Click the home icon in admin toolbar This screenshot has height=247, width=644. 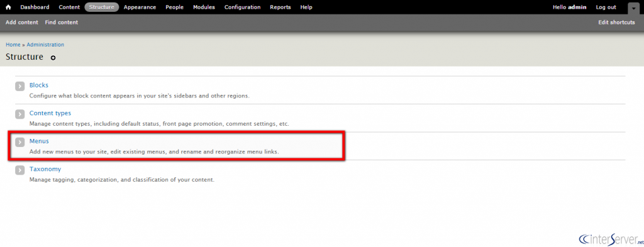[8, 7]
